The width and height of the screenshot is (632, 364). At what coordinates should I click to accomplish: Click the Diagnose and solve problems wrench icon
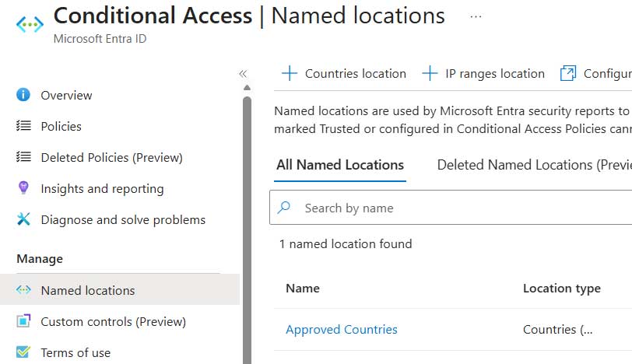[x=23, y=220]
